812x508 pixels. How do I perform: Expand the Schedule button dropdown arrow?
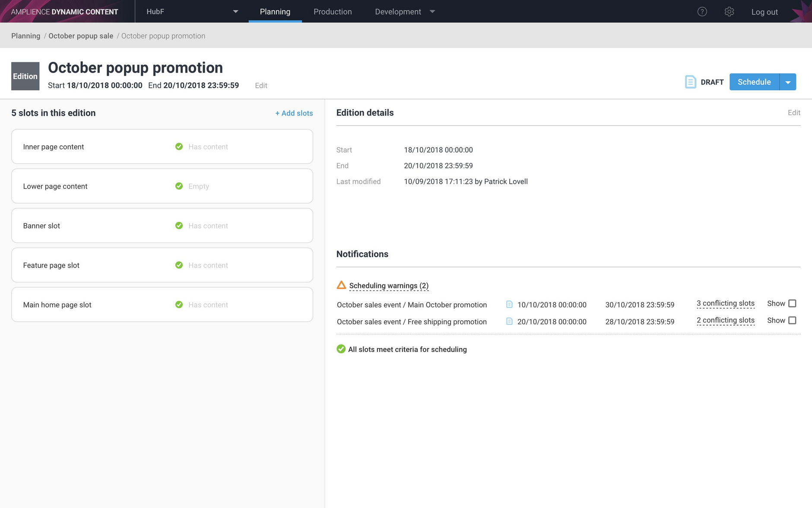tap(788, 82)
